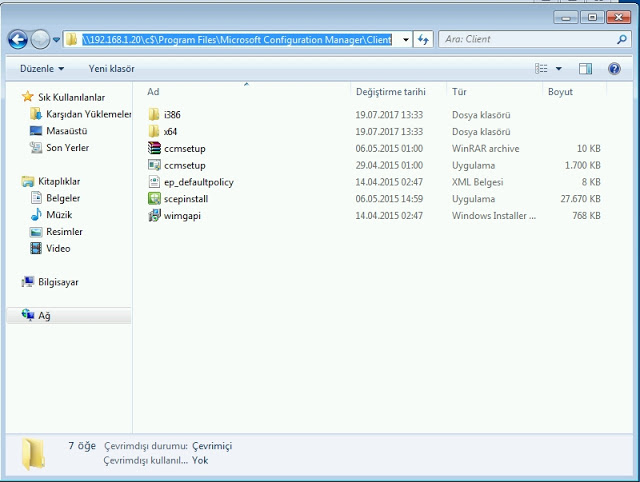Sort the list by Boyut column
The width and height of the screenshot is (640, 482).
(x=559, y=91)
